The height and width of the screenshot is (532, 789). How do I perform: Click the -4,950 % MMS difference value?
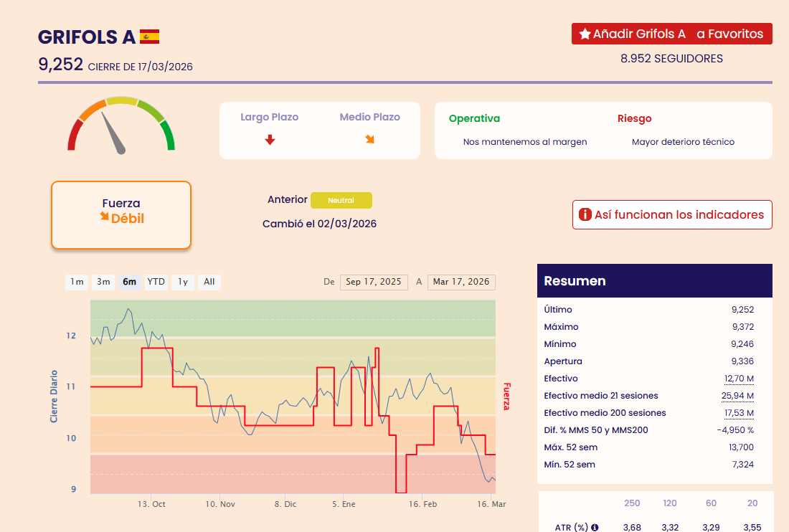736,430
